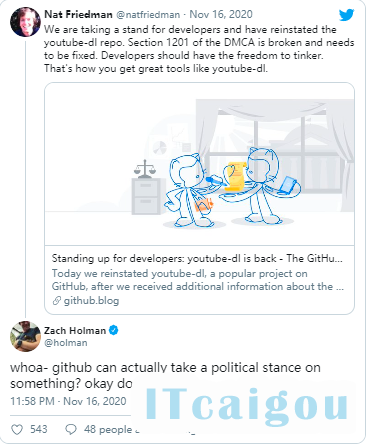366x444 pixels.
Task: Visit the @holman handle
Action: (x=66, y=343)
